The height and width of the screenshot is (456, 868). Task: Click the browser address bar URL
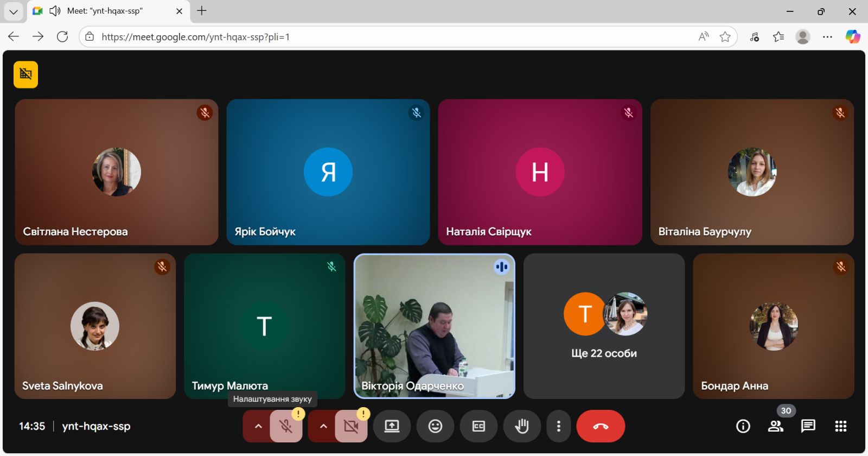(x=380, y=37)
